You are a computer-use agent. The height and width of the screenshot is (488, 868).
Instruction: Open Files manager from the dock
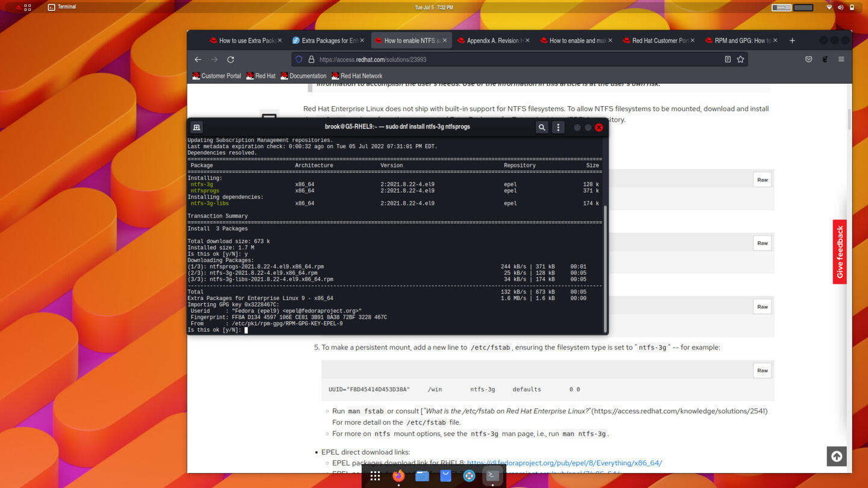click(x=422, y=476)
